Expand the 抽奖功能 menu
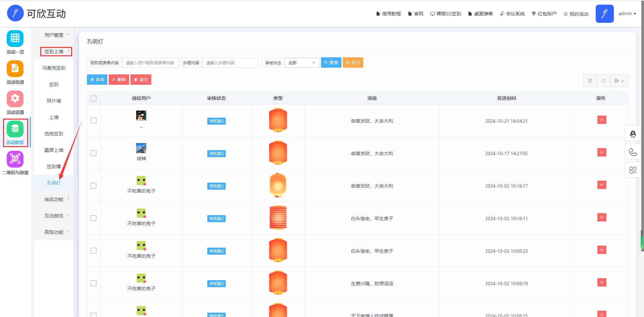 54,199
